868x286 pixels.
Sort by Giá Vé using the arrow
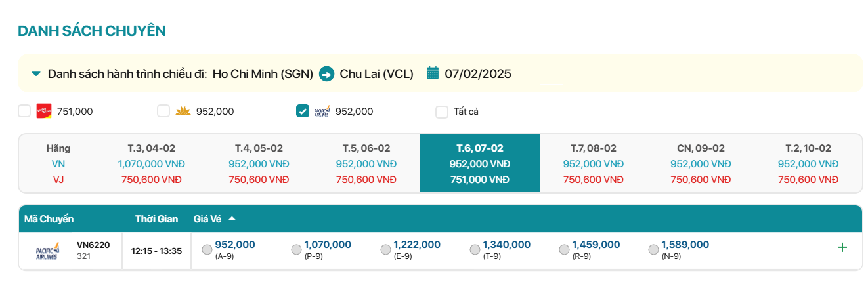232,218
